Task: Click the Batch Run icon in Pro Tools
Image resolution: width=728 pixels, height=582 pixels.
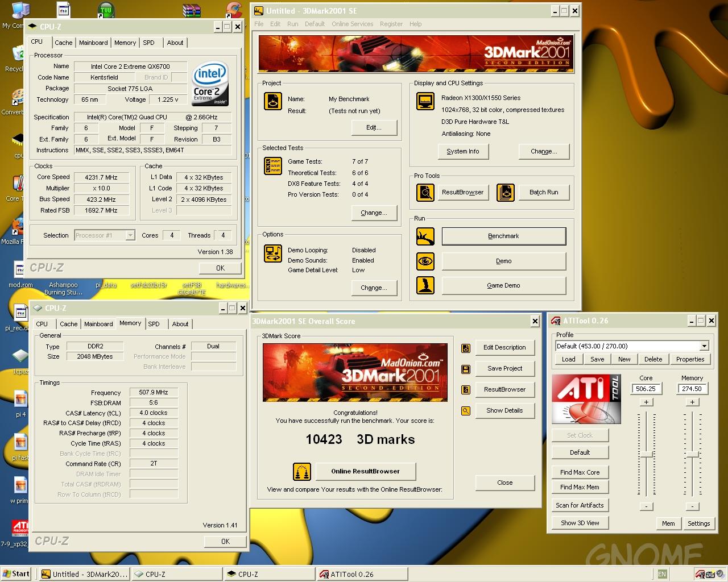Action: click(x=506, y=193)
